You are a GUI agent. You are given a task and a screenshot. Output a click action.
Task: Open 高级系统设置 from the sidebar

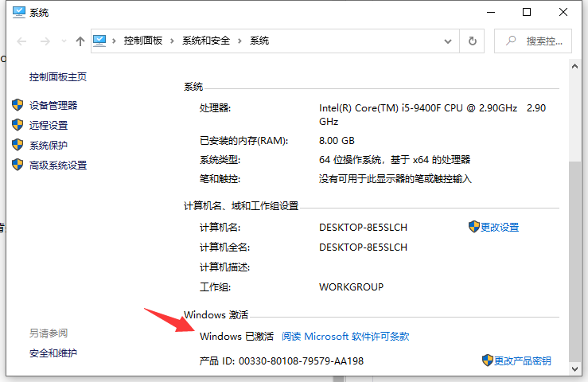pyautogui.click(x=58, y=165)
